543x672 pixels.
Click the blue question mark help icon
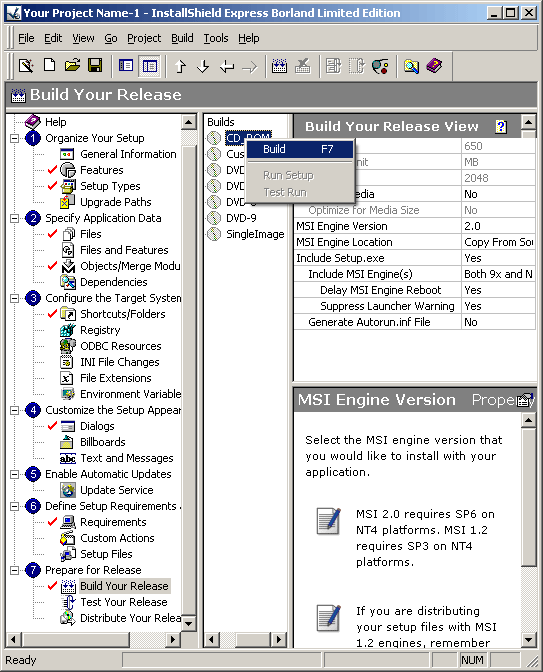[501, 126]
